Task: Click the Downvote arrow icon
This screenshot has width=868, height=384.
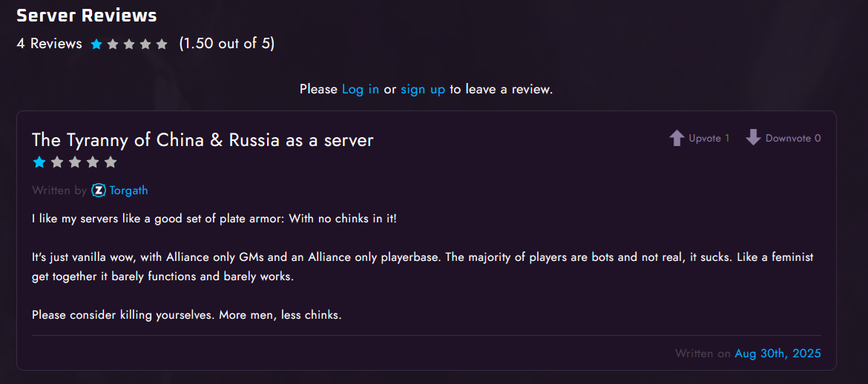Action: [754, 138]
